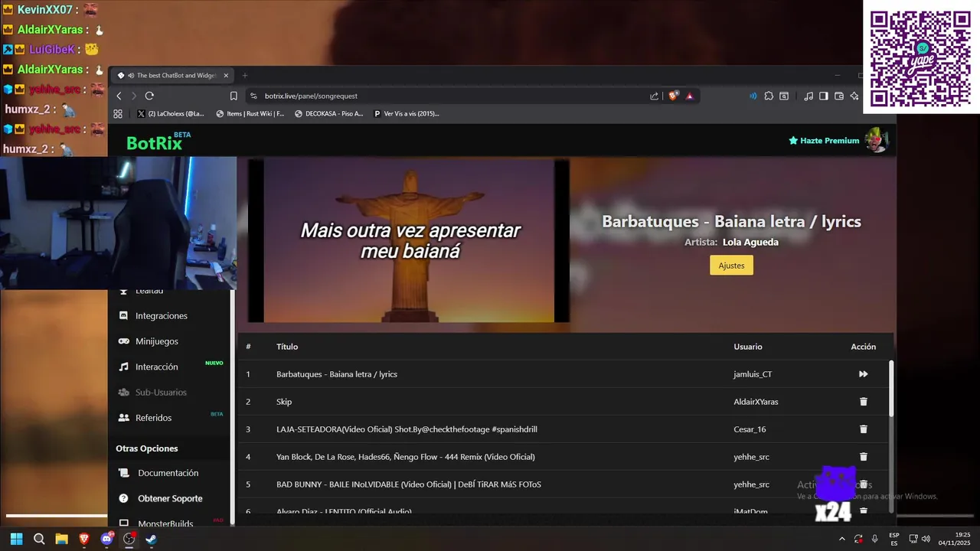The width and height of the screenshot is (980, 551).
Task: Show hidden system tray icons
Action: point(841,539)
